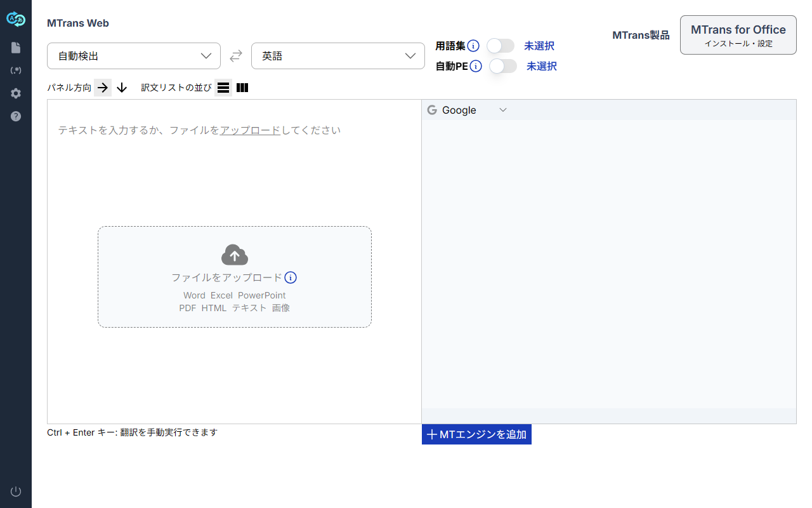Viewport: 812px width, 508px height.
Task: Turn on the 自動PE toggle
Action: 502,66
